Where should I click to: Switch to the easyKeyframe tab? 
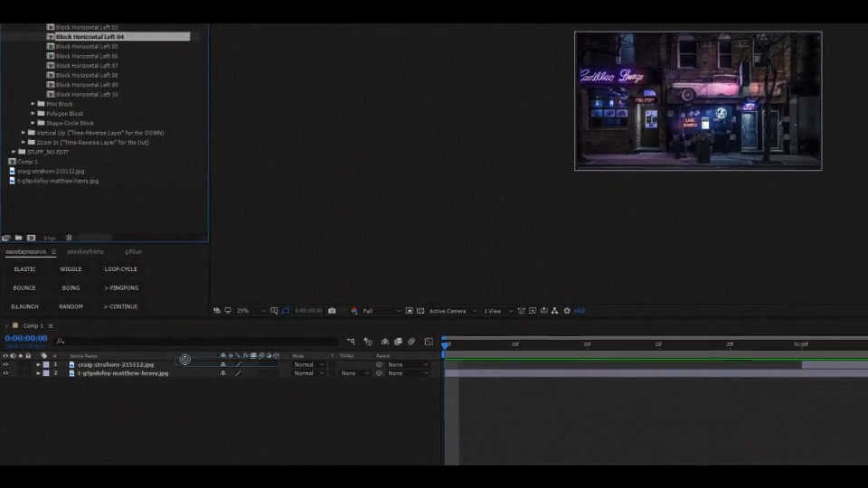click(85, 252)
